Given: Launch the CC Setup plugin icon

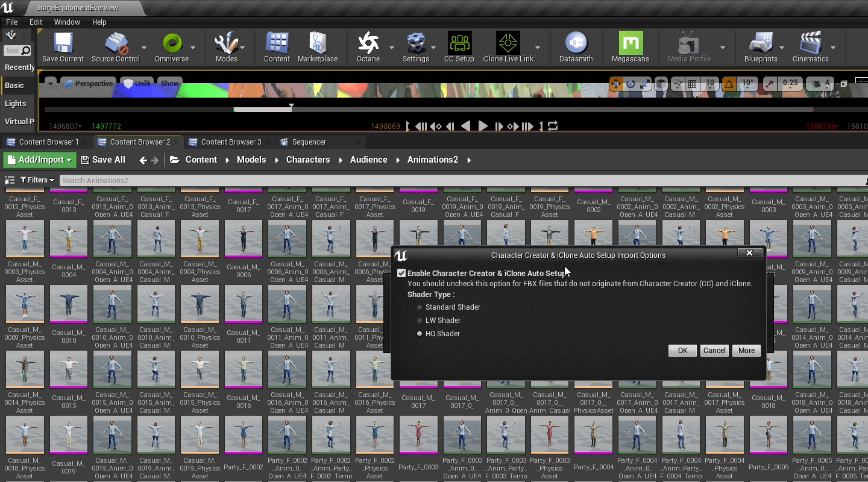Looking at the screenshot, I should (459, 47).
